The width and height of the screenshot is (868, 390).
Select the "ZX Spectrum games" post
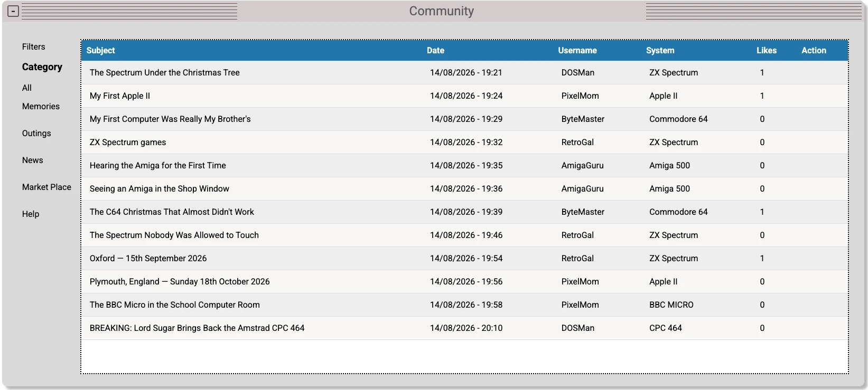(x=128, y=142)
